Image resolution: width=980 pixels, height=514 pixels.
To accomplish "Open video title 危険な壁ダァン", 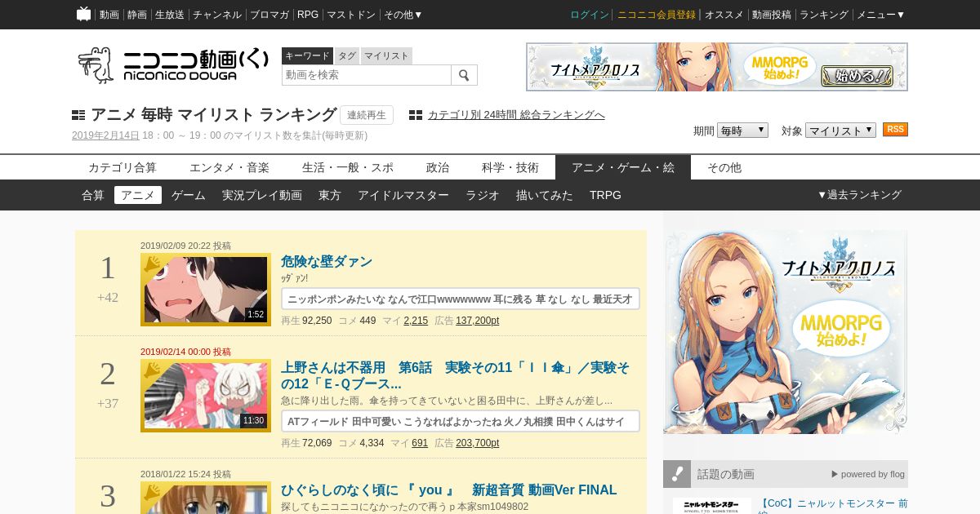I will [327, 262].
